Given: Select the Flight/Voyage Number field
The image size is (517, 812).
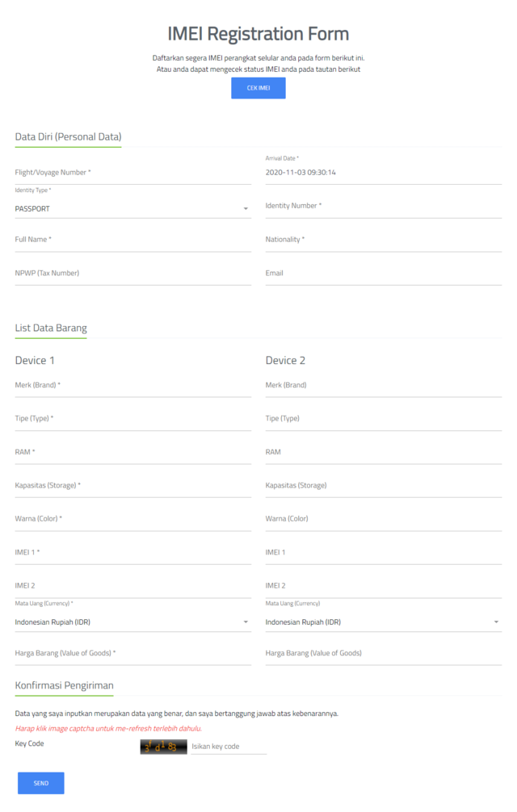Looking at the screenshot, I should tap(133, 173).
